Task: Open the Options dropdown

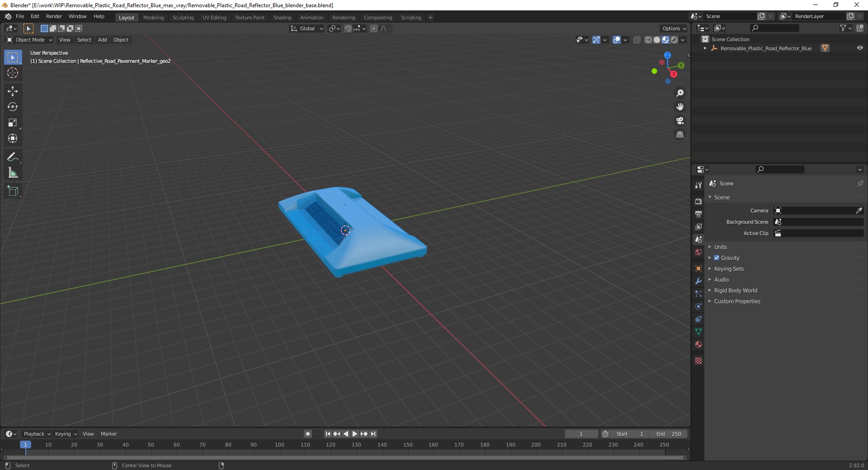Action: coord(674,28)
